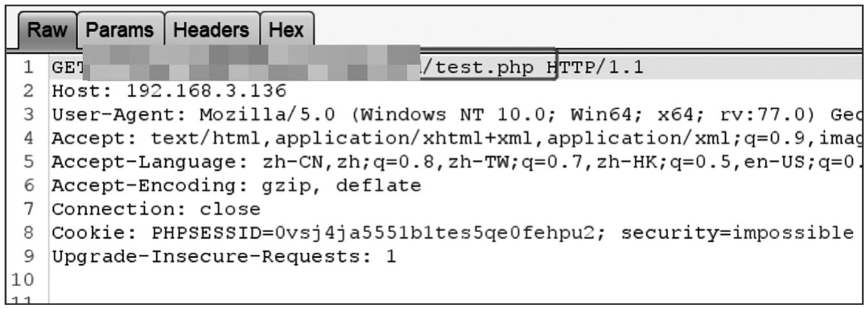
Task: Click the GET method in request line
Action: point(67,67)
